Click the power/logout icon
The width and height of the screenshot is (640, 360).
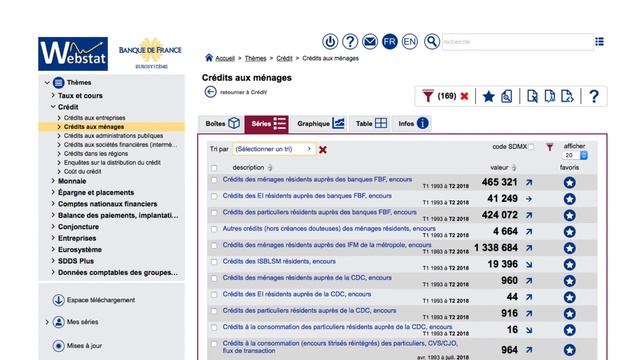[330, 42]
